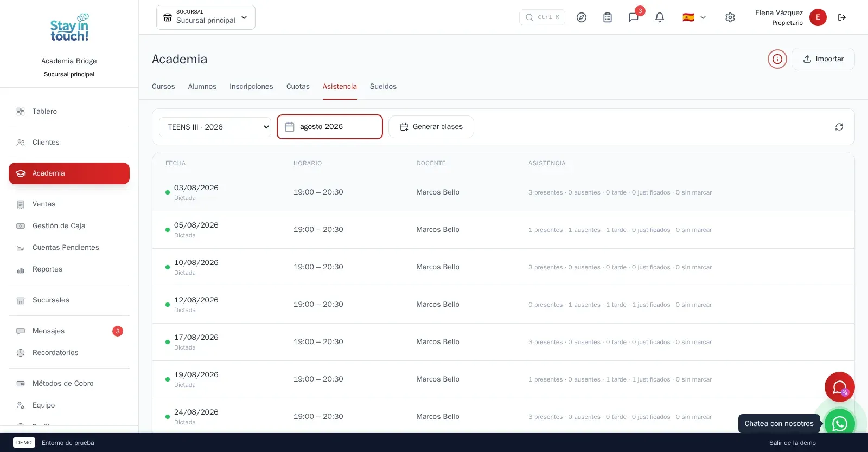Open the language flag dropdown
This screenshot has width=868, height=452.
click(694, 17)
